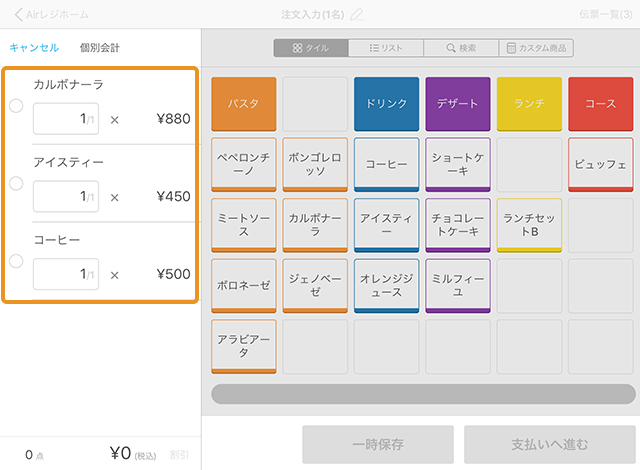Select the カルボナーラ order radio button
This screenshot has height=470, width=640.
click(16, 106)
